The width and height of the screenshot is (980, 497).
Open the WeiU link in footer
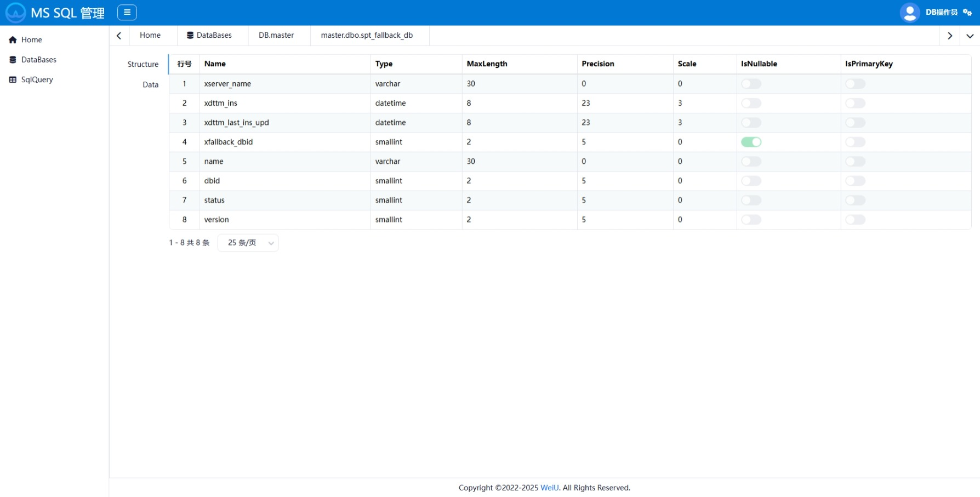pos(550,488)
